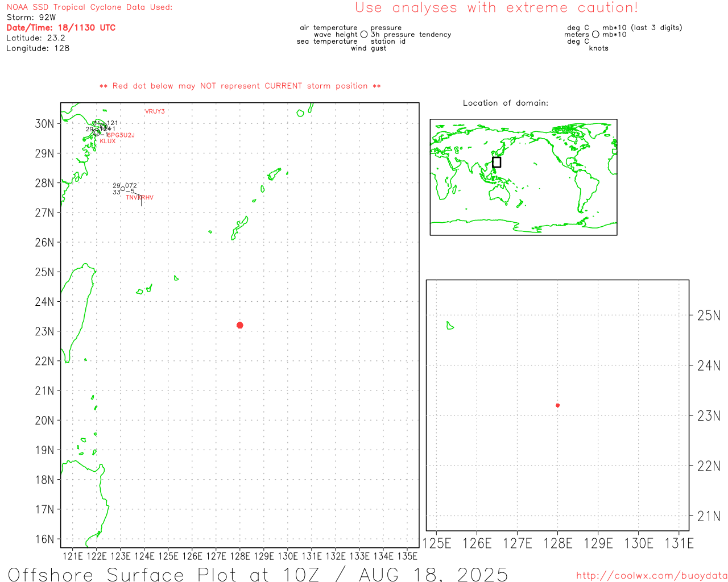Click the legend circle beside "meters"

click(595, 35)
